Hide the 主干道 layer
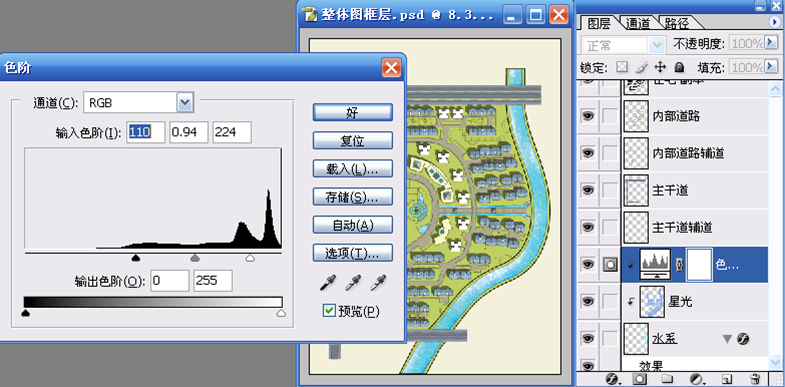Viewport: 785px width, 387px height. click(x=588, y=190)
